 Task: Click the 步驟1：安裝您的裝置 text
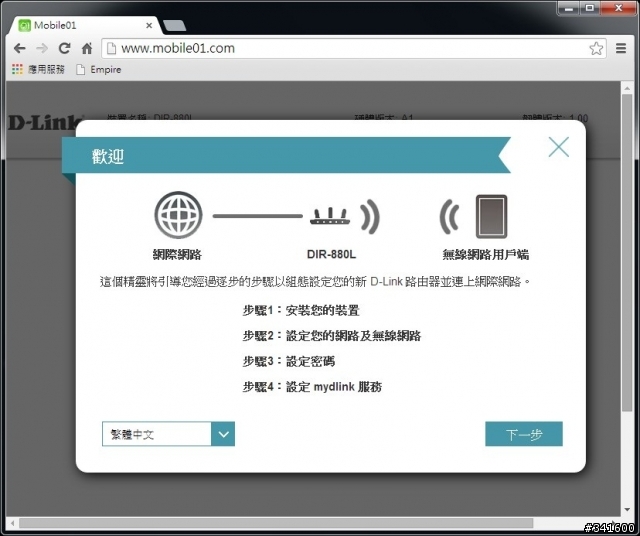pos(301,311)
